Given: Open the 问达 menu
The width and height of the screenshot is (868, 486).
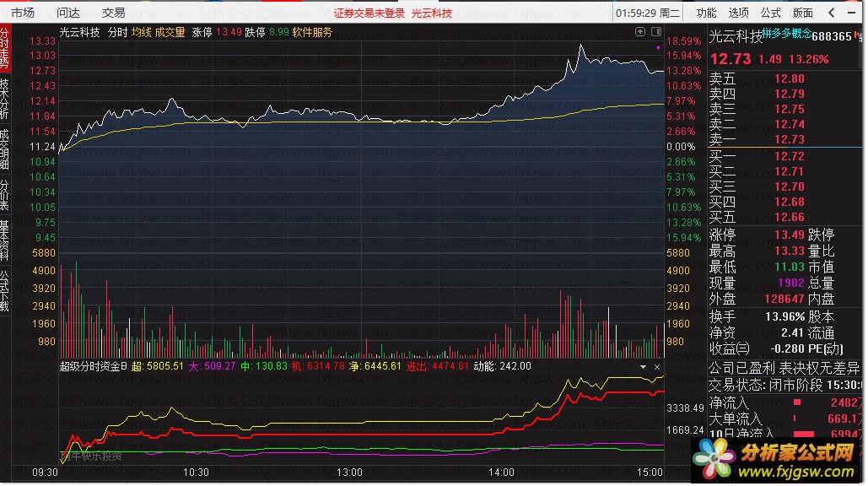Looking at the screenshot, I should [x=68, y=12].
